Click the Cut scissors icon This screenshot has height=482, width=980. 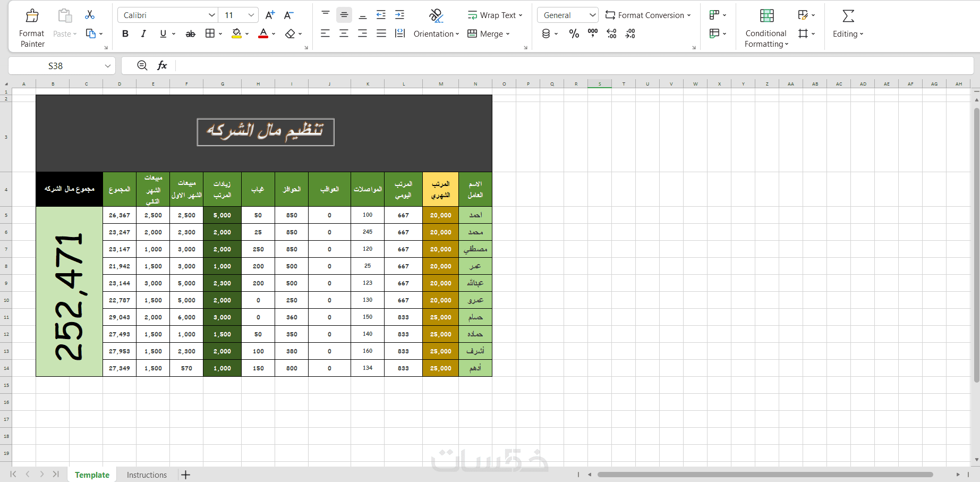click(90, 15)
